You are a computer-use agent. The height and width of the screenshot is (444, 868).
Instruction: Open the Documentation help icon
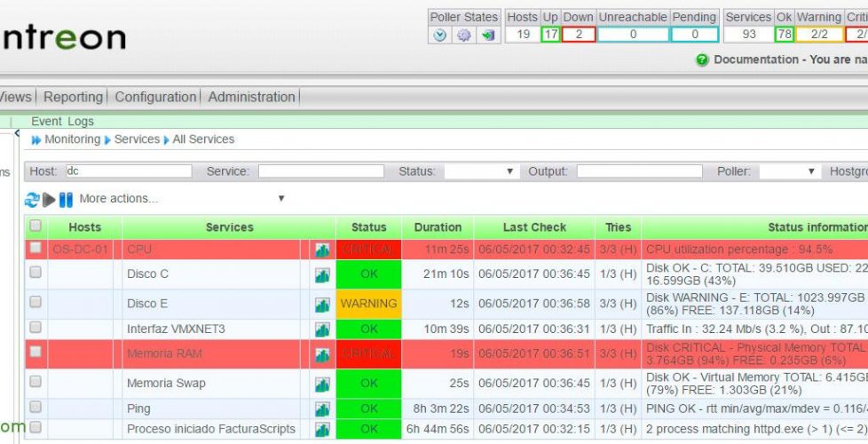(702, 59)
